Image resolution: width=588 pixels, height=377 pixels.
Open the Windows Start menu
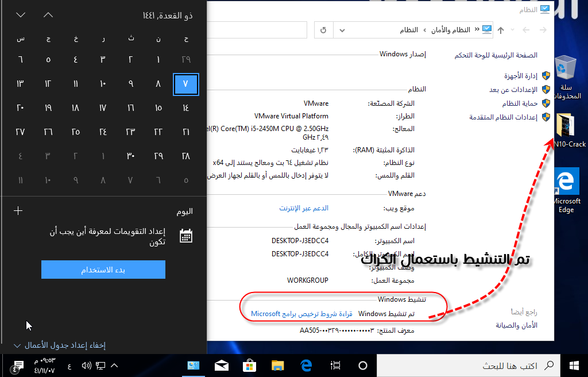pyautogui.click(x=574, y=366)
